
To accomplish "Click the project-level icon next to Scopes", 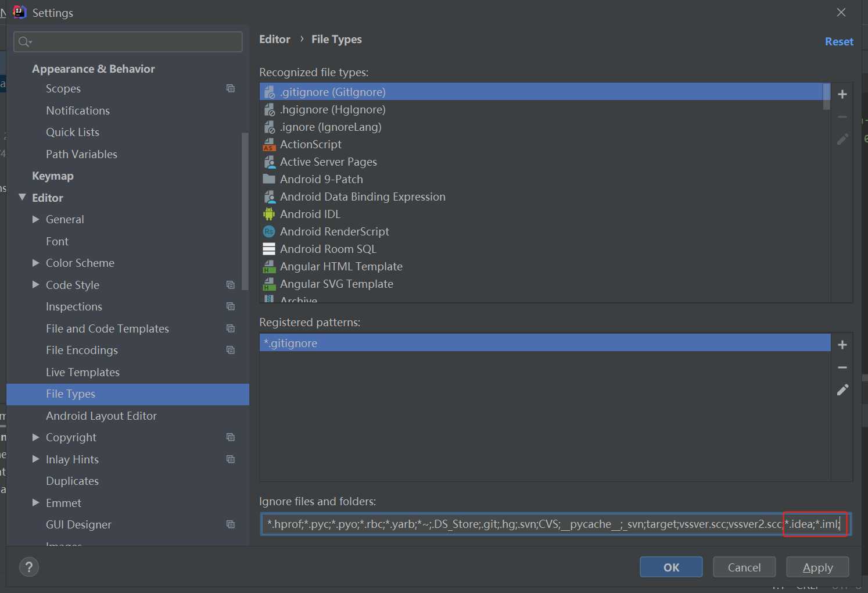I will pyautogui.click(x=231, y=88).
